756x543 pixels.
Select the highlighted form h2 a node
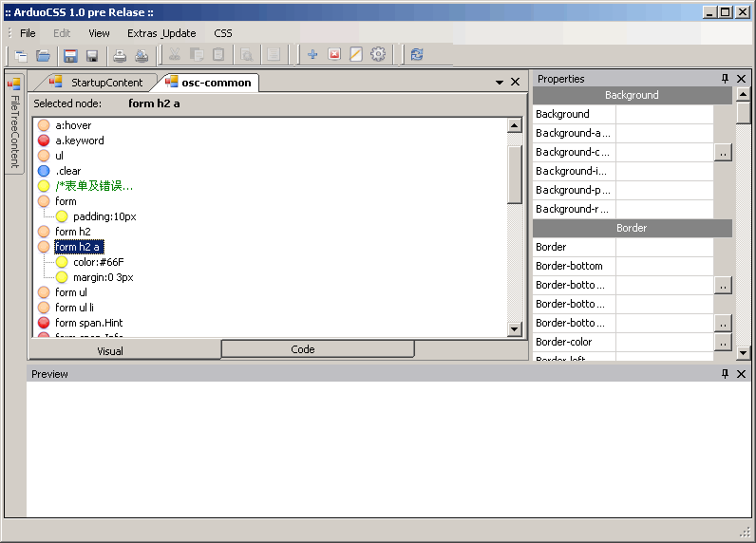[79, 247]
